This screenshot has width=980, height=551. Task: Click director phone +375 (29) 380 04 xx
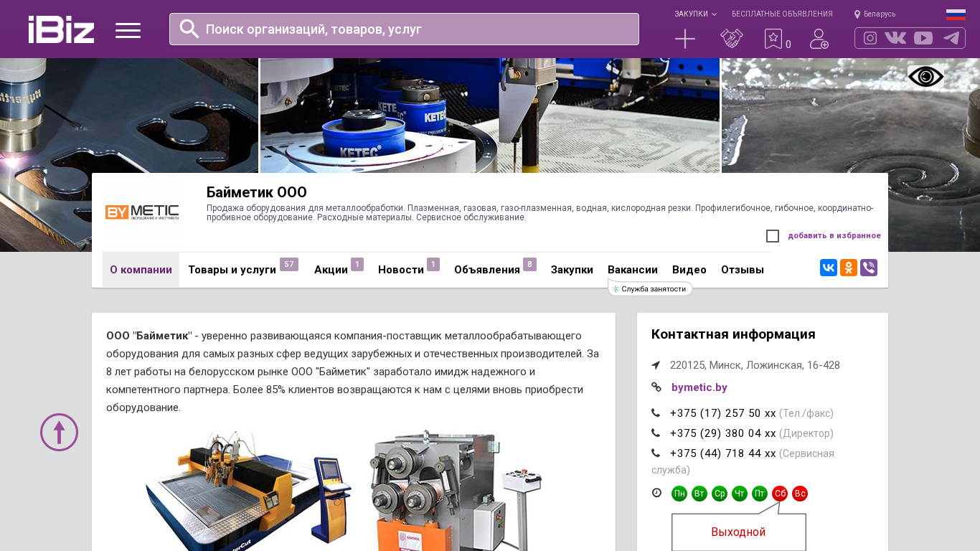(x=723, y=433)
